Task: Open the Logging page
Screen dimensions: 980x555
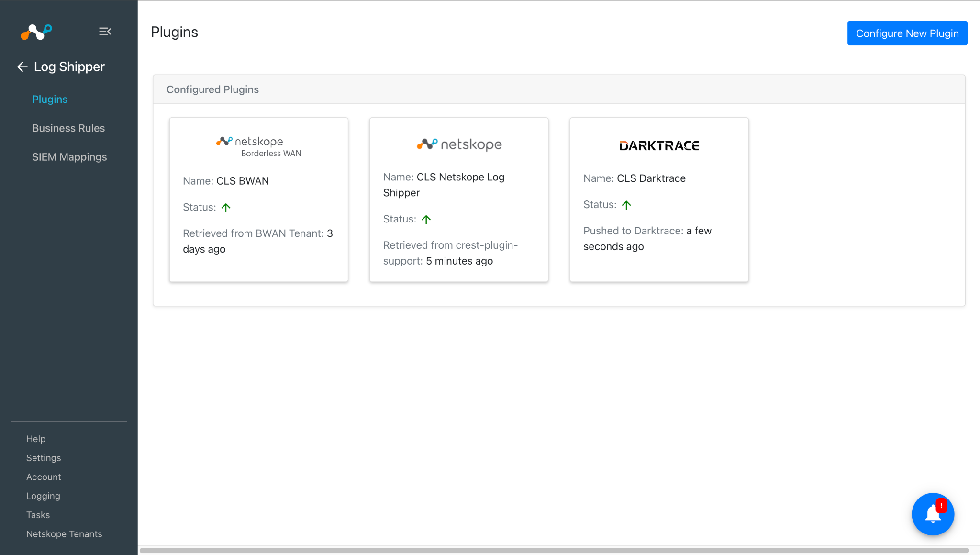Action: click(43, 496)
